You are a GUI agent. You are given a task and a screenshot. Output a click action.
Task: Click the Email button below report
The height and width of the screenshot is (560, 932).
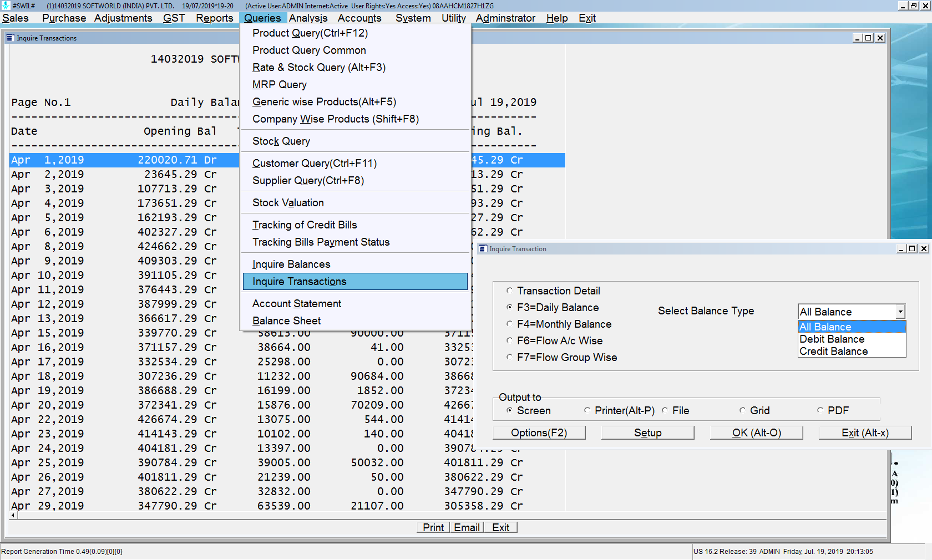(467, 527)
